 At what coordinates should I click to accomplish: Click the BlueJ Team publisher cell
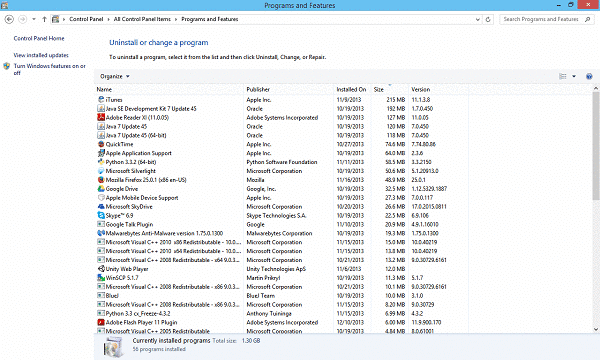point(261,296)
